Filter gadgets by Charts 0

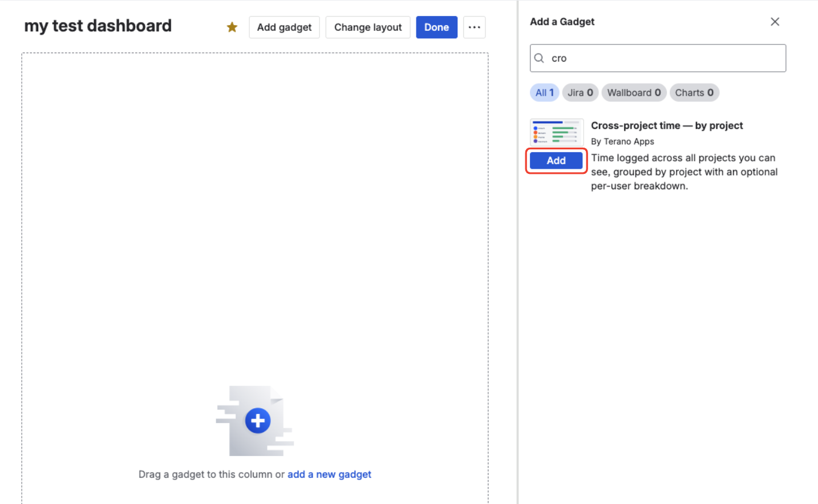[694, 92]
